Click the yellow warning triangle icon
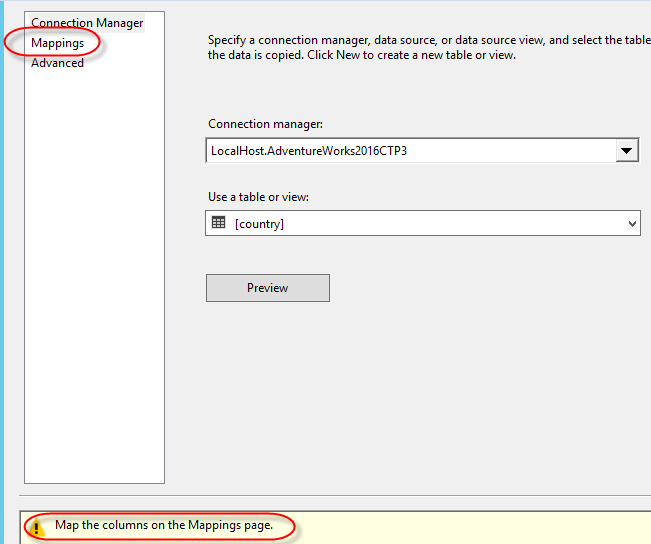651x544 pixels. (37, 526)
